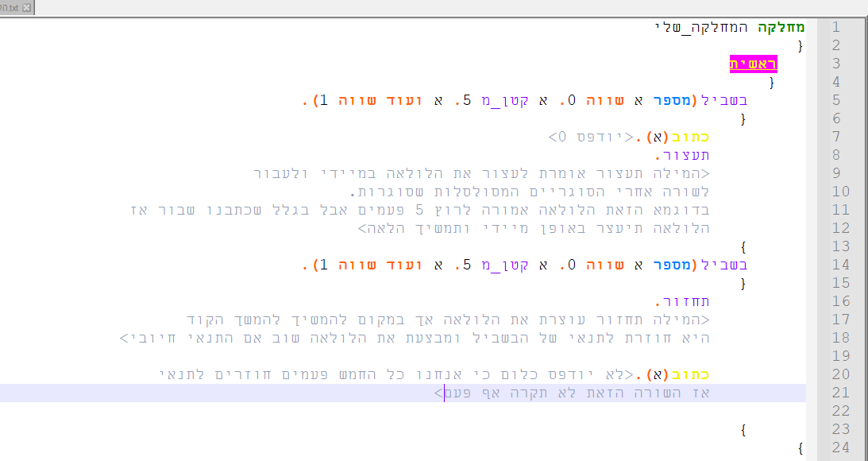Click the keyword בשביל on line 5

[x=724, y=100]
